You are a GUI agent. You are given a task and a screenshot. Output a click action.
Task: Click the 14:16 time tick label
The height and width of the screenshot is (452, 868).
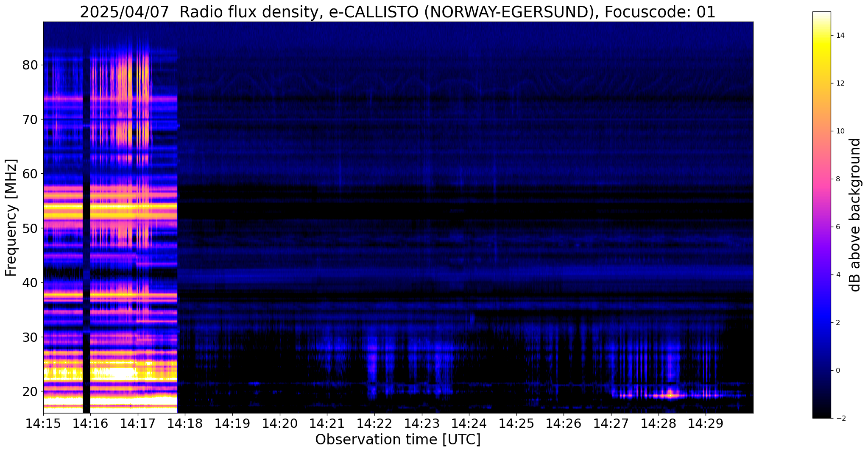[90, 423]
